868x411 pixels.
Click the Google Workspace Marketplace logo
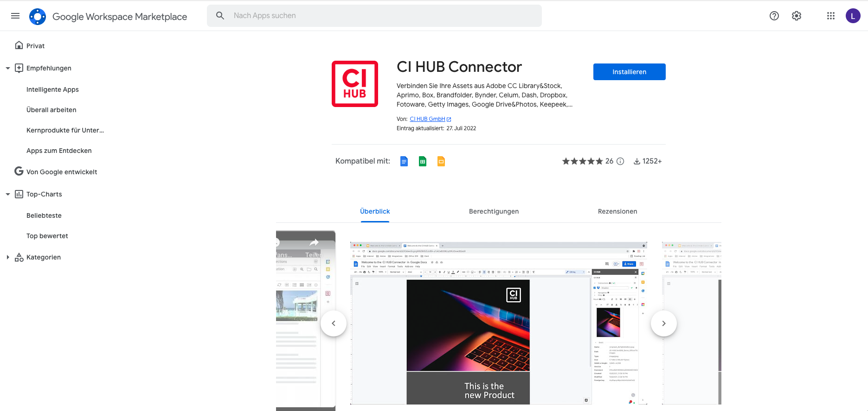tap(38, 16)
